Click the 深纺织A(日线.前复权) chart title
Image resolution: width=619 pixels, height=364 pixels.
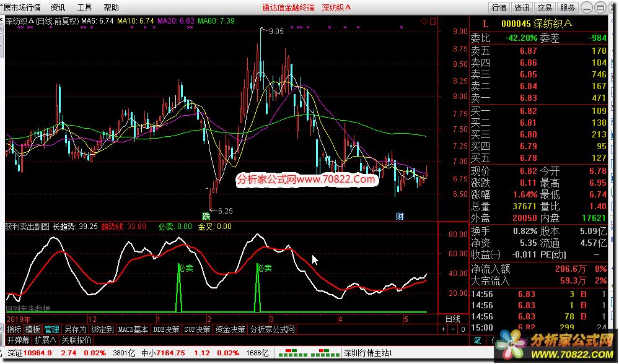[42, 21]
